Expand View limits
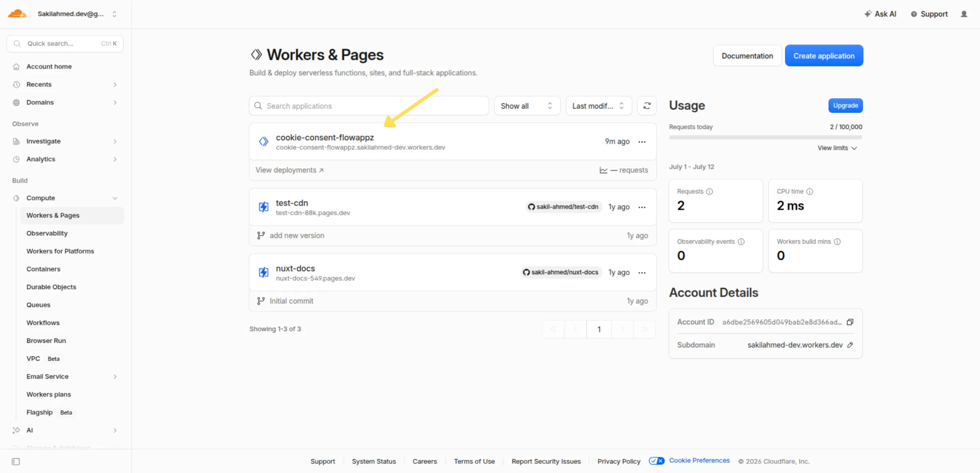 pyautogui.click(x=837, y=148)
